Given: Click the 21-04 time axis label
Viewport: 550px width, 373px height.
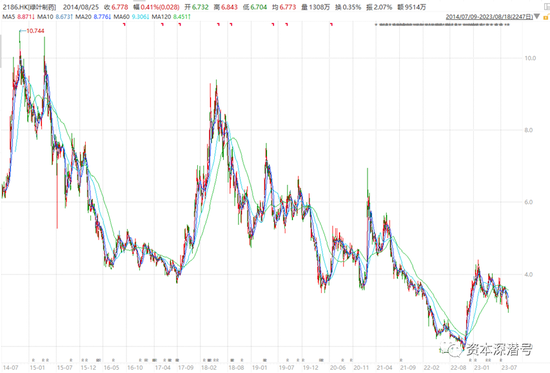Looking at the screenshot, I should (x=384, y=367).
